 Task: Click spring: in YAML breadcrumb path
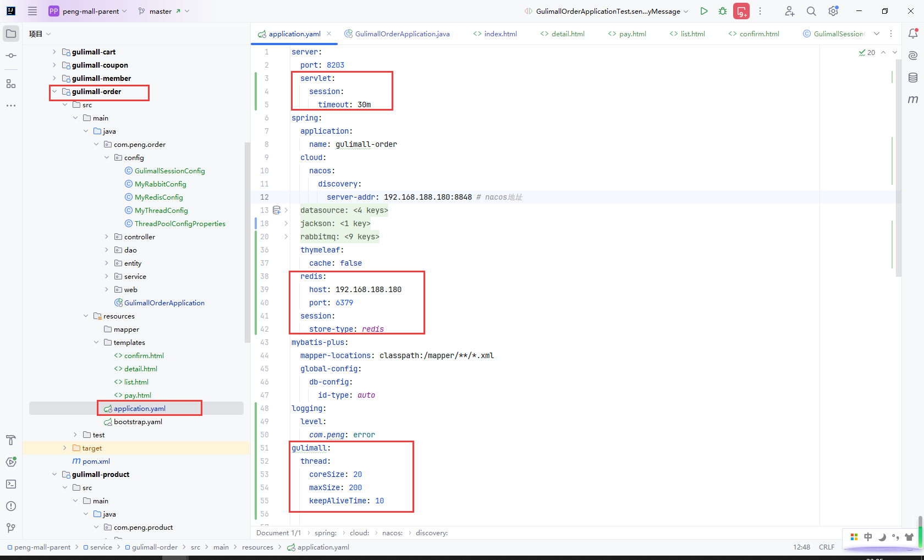[x=326, y=533]
